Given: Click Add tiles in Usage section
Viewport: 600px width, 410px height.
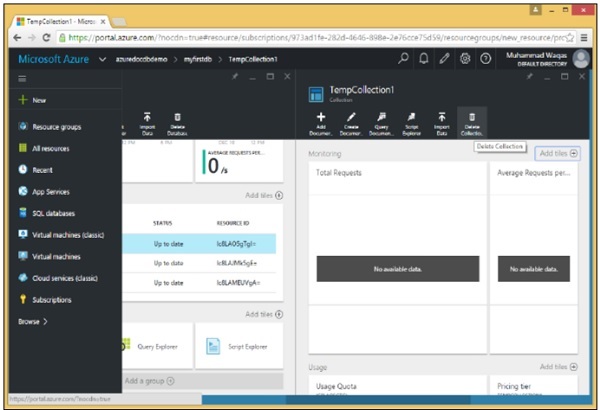Looking at the screenshot, I should click(x=558, y=367).
